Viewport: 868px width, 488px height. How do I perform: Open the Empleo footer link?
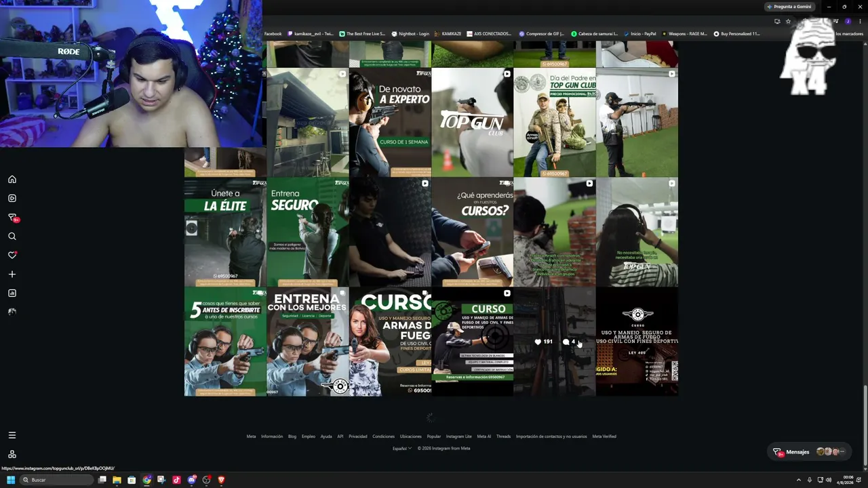[309, 436]
